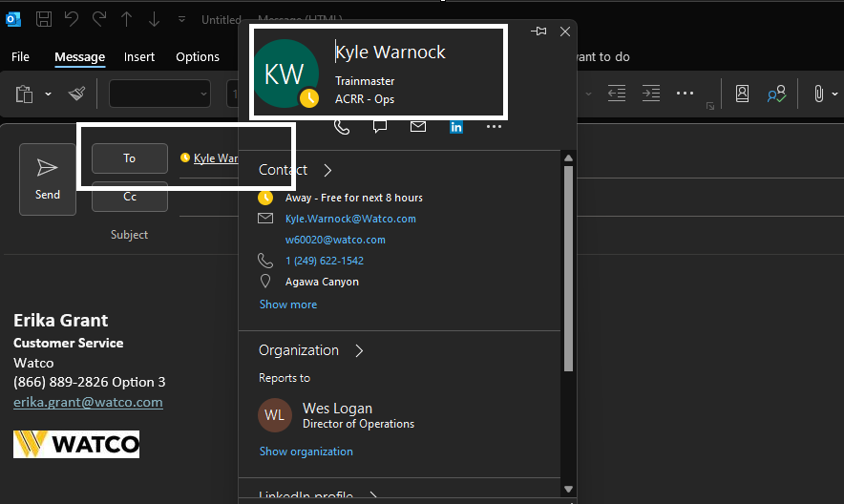Click contact card scrollbar up arrow
Viewport: 844px width, 504px height.
(568, 158)
